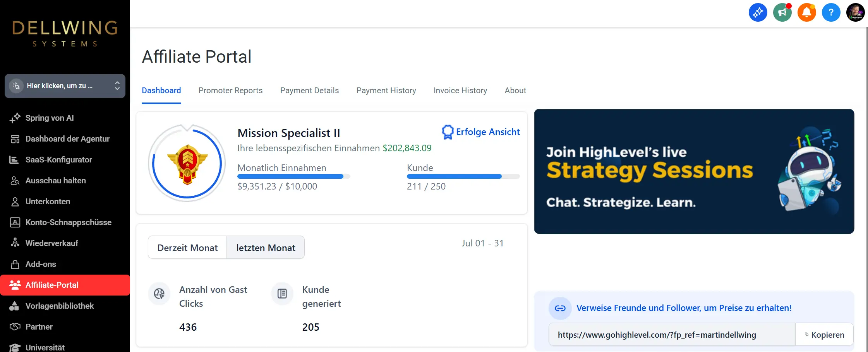Image resolution: width=868 pixels, height=352 pixels.
Task: Click the blue help question mark icon
Action: (x=831, y=12)
